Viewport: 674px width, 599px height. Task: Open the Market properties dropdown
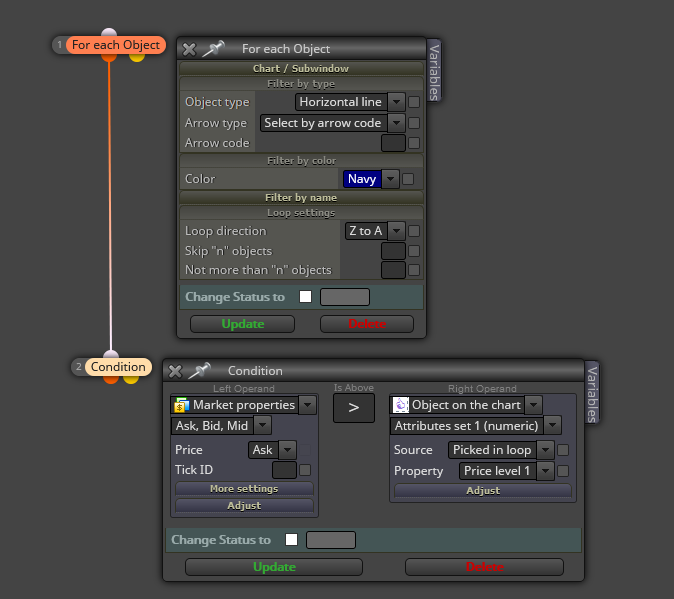click(307, 405)
